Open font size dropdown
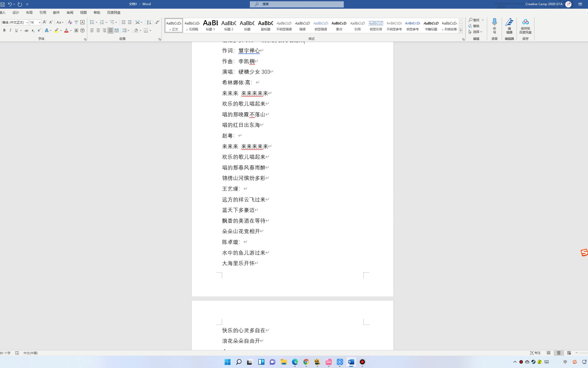Viewport: 588px width, 368px height. (x=40, y=22)
